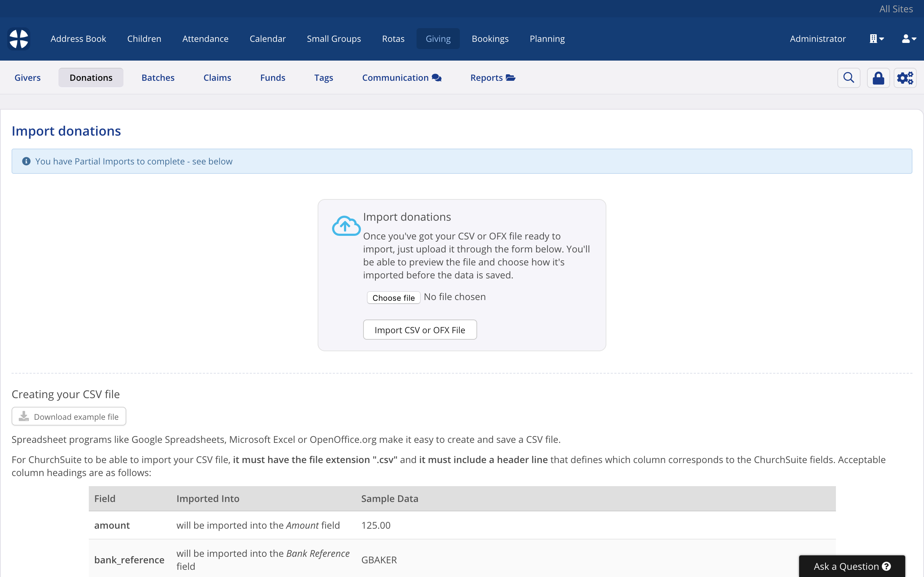This screenshot has width=924, height=577.
Task: Open the Communication menu
Action: [402, 78]
